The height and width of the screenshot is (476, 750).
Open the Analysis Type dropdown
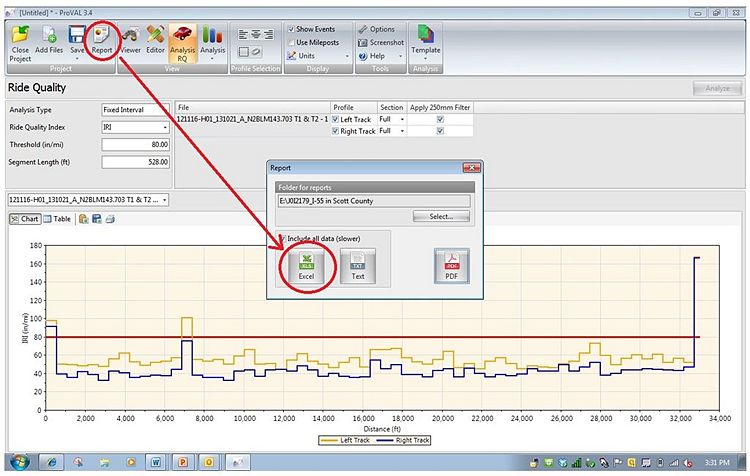pos(135,110)
